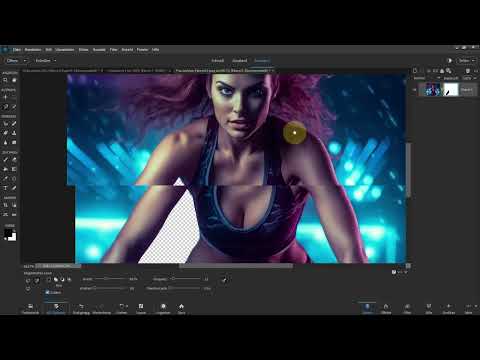The height and width of the screenshot is (360, 480).
Task: Go to the Home Screen
Action: tap(181, 309)
